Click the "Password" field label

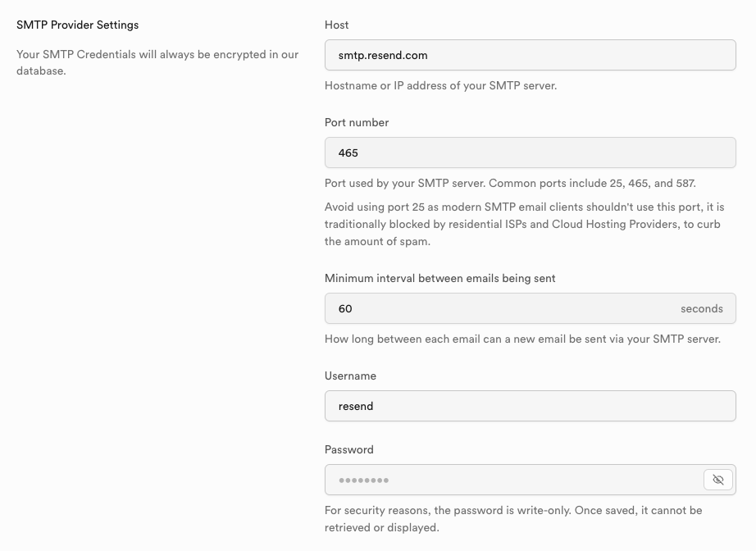(348, 449)
